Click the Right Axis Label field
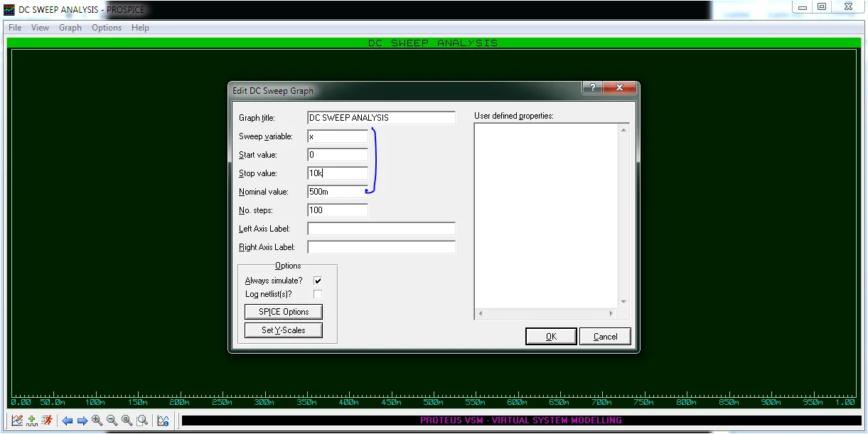The height and width of the screenshot is (434, 868). [381, 247]
